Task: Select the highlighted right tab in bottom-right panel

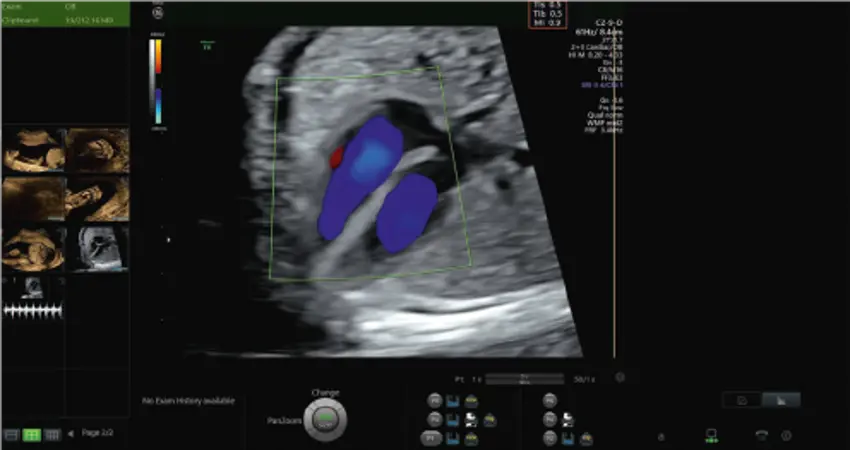Action: point(780,400)
